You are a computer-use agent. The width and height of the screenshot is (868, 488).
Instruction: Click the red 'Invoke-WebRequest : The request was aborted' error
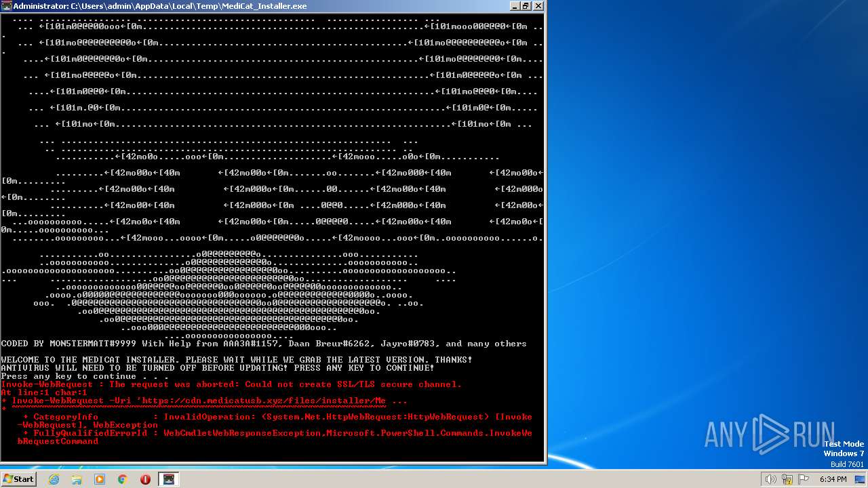[231, 384]
